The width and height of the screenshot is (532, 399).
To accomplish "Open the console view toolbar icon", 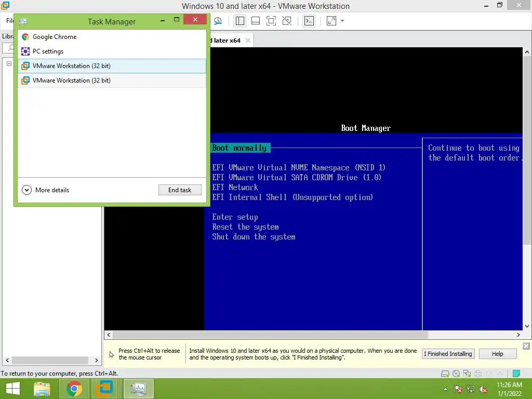I will [309, 21].
